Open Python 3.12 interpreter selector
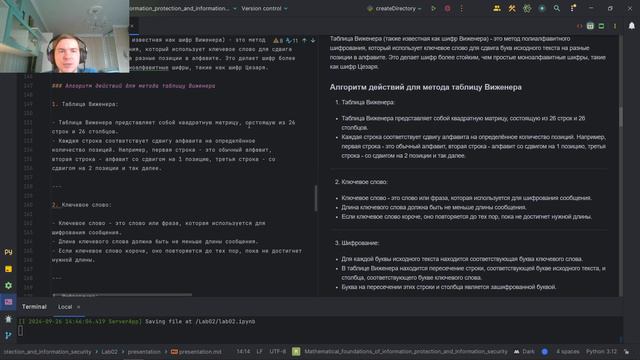The height and width of the screenshot is (360, 640). pos(601,351)
